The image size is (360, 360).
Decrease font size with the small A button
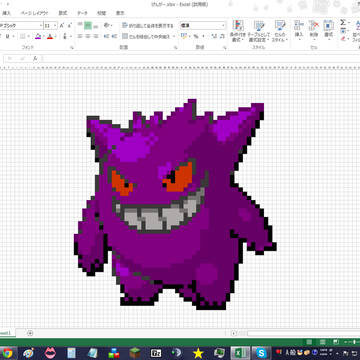click(70, 26)
